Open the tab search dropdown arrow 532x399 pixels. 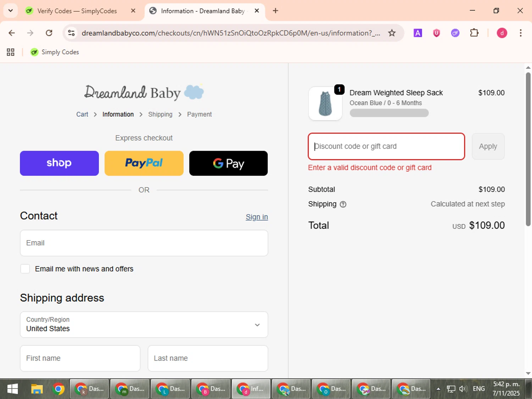tap(11, 11)
